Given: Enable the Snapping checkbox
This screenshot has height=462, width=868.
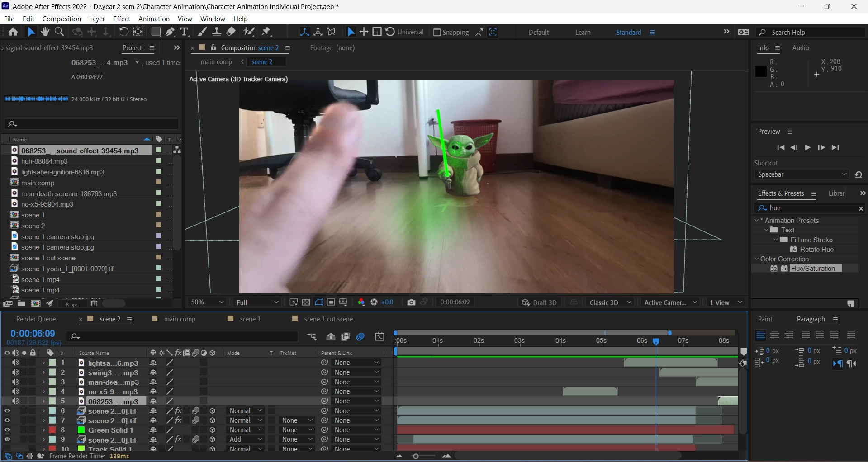Looking at the screenshot, I should (437, 33).
